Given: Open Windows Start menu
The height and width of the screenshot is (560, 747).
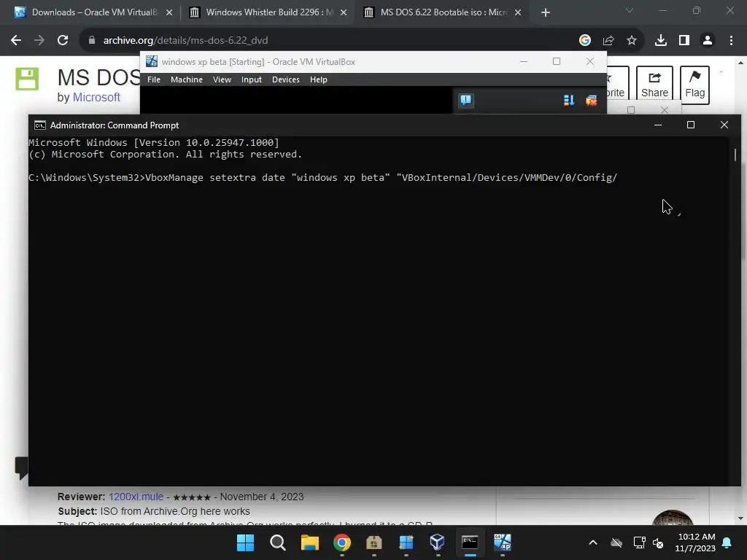Looking at the screenshot, I should (245, 542).
